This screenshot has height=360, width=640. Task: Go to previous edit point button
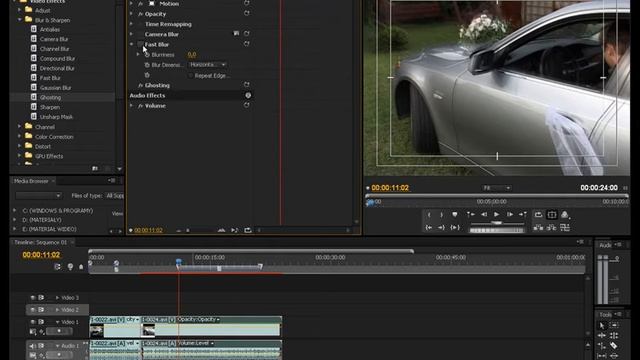pos(471,214)
